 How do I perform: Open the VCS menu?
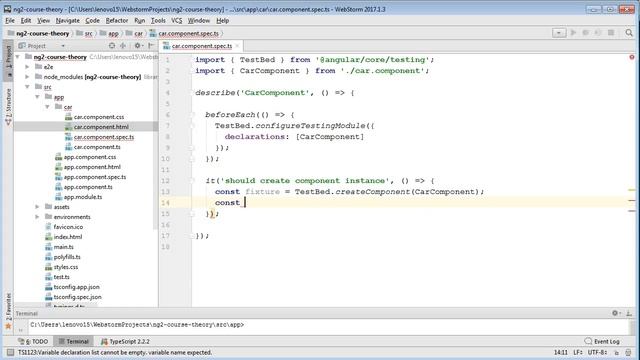[176, 20]
